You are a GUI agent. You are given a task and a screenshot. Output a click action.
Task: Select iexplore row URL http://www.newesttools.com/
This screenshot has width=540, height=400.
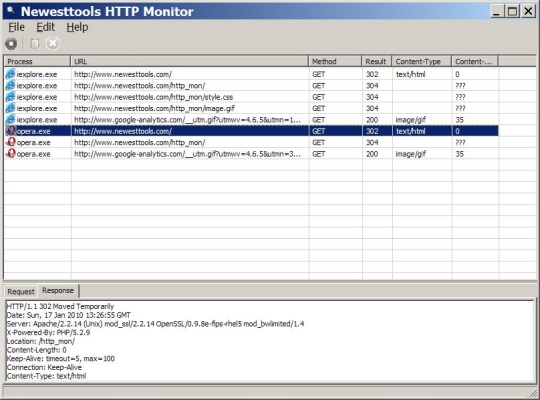123,74
